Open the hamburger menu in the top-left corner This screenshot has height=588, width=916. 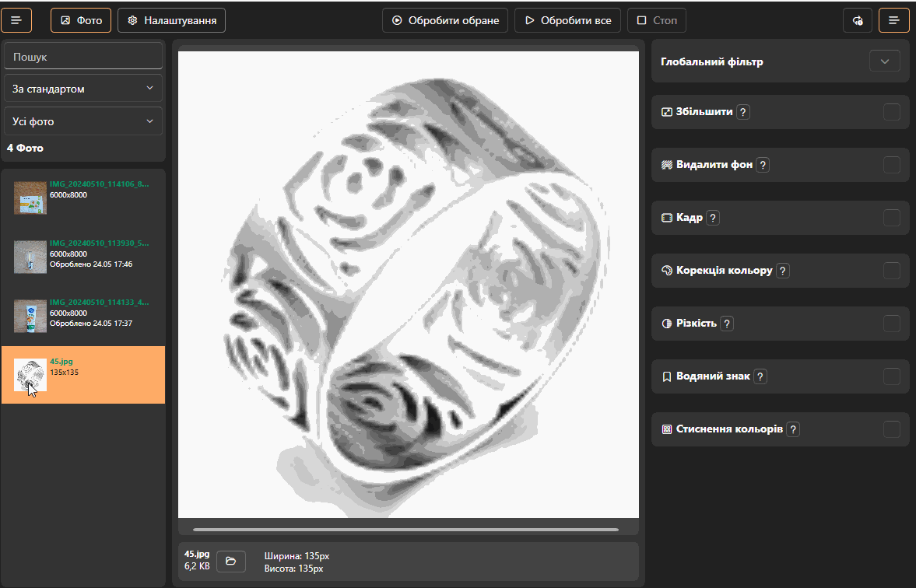pyautogui.click(x=16, y=20)
